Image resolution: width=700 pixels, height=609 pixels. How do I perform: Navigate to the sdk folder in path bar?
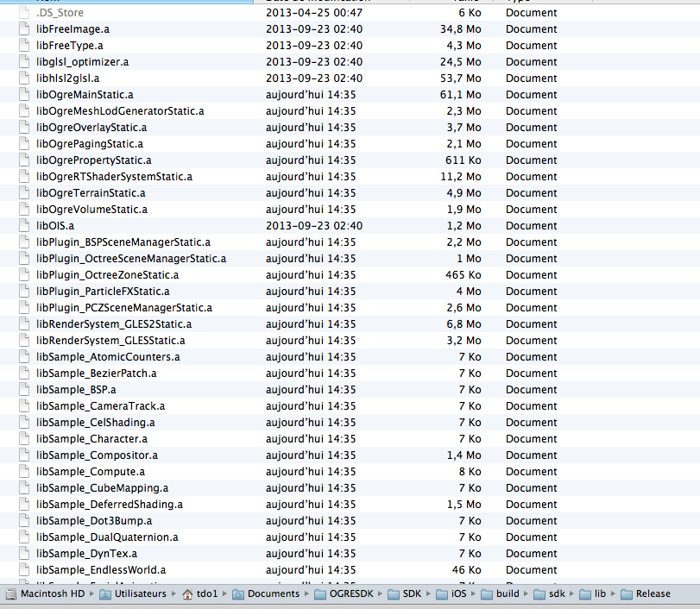(x=557, y=593)
